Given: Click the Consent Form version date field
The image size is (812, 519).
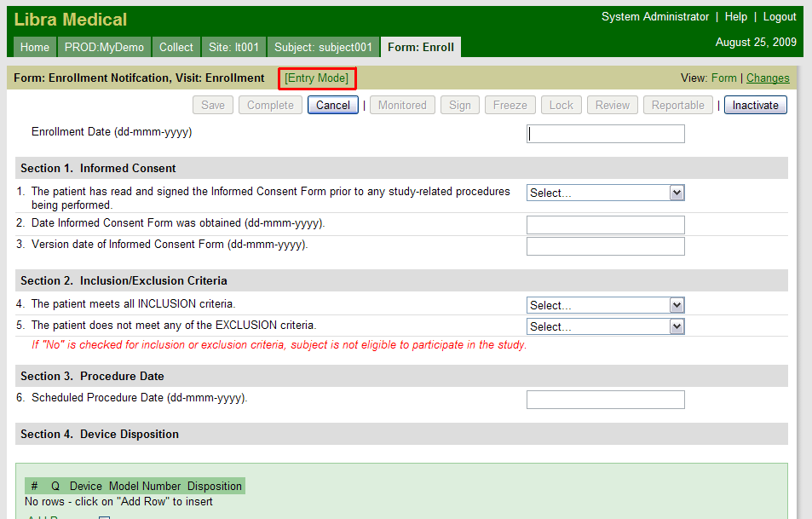Looking at the screenshot, I should pyautogui.click(x=605, y=246).
